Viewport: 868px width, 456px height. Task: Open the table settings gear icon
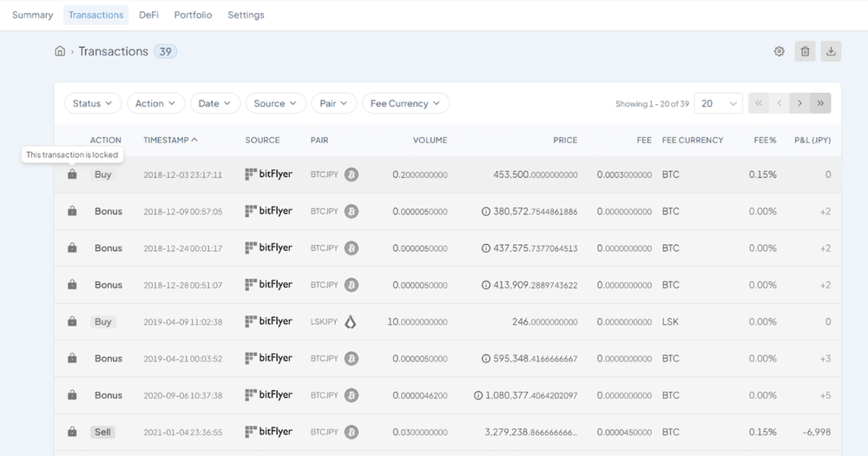779,51
